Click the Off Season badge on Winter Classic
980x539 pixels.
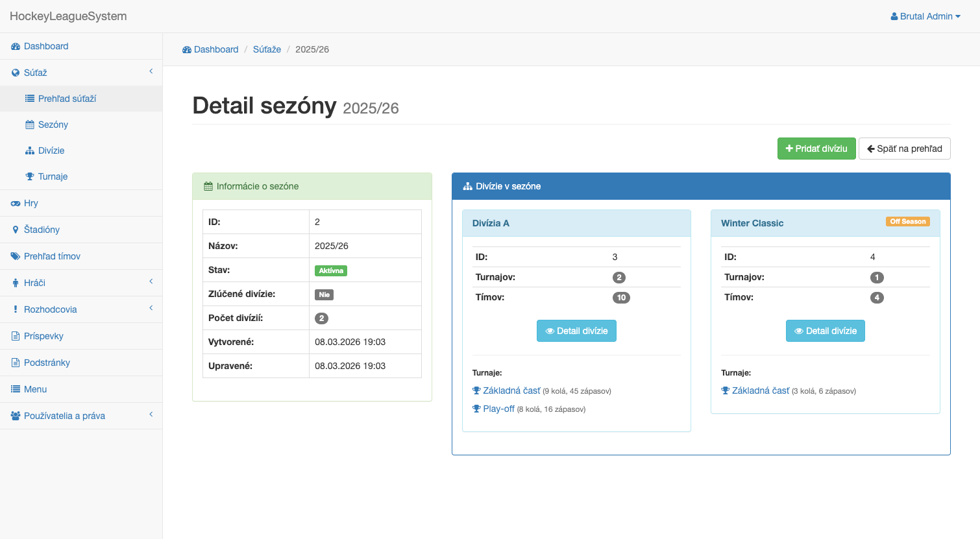pyautogui.click(x=907, y=221)
